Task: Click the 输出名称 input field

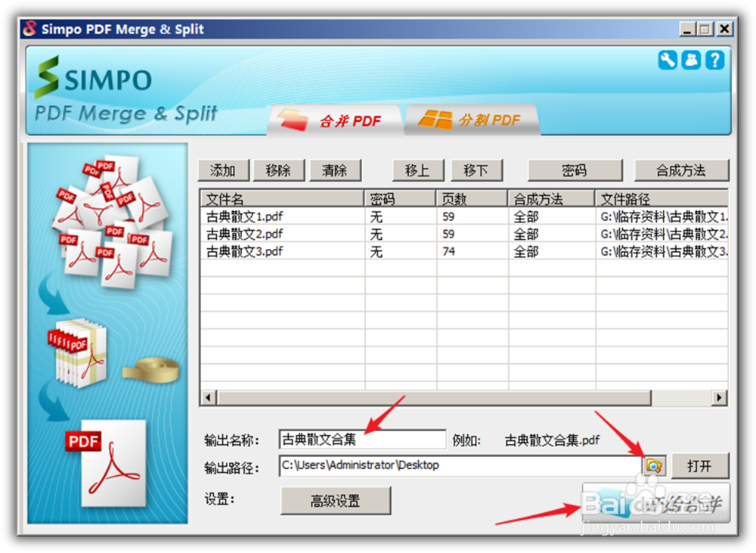Action: (363, 440)
